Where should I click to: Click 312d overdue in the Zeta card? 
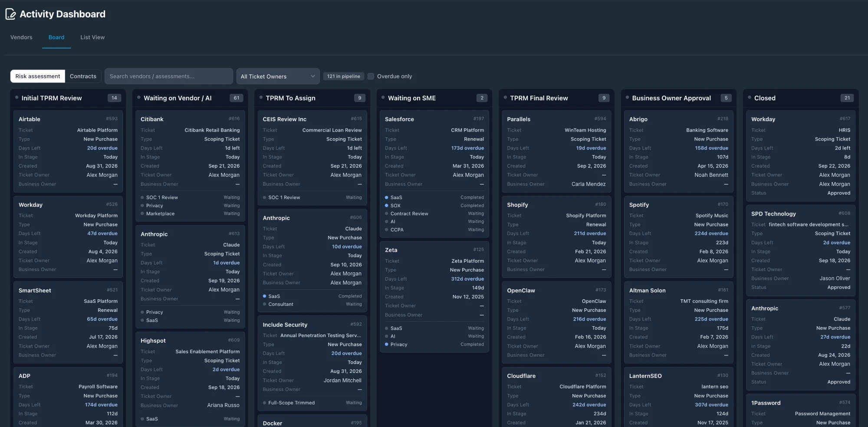[x=467, y=279]
